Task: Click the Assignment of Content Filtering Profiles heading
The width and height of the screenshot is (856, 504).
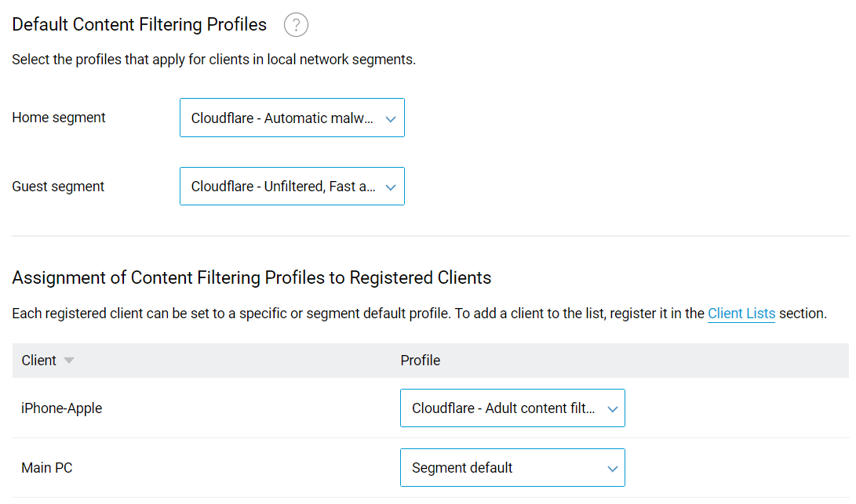Action: point(251,277)
